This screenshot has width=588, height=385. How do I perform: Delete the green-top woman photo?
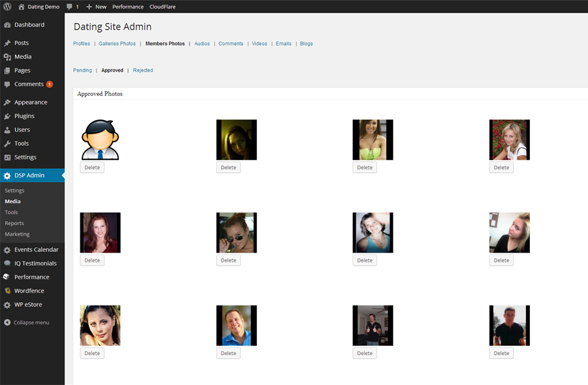coord(365,168)
